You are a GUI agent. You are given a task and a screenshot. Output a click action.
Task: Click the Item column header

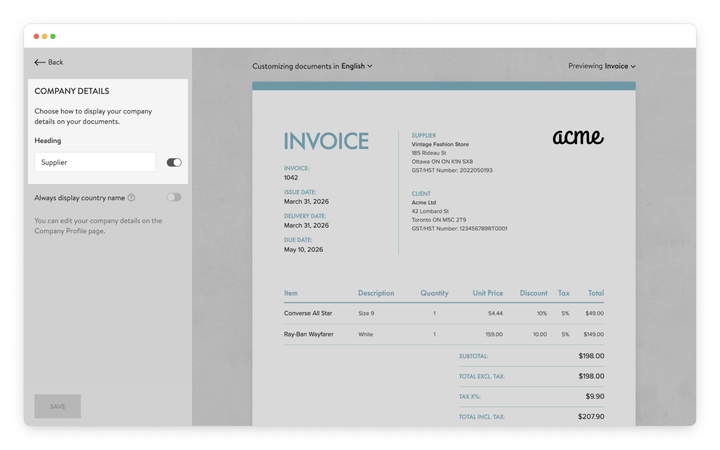click(x=291, y=293)
